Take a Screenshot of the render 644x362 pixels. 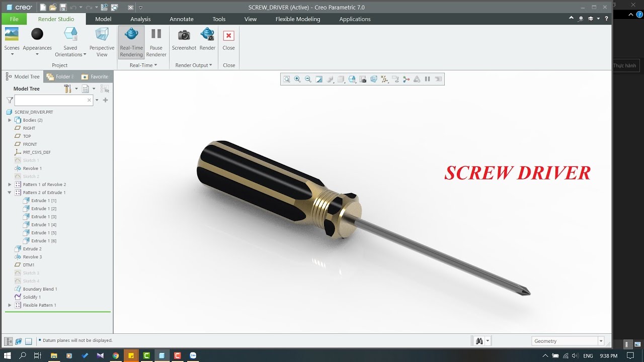(184, 40)
